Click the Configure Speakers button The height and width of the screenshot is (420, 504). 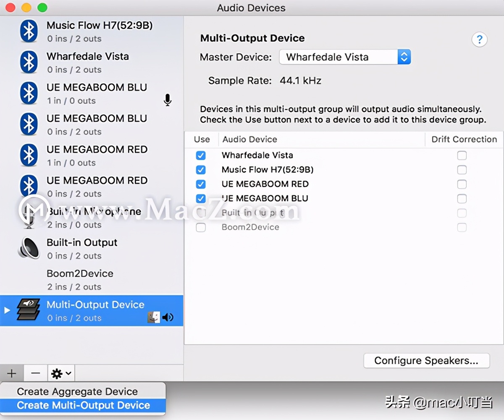[x=426, y=360]
